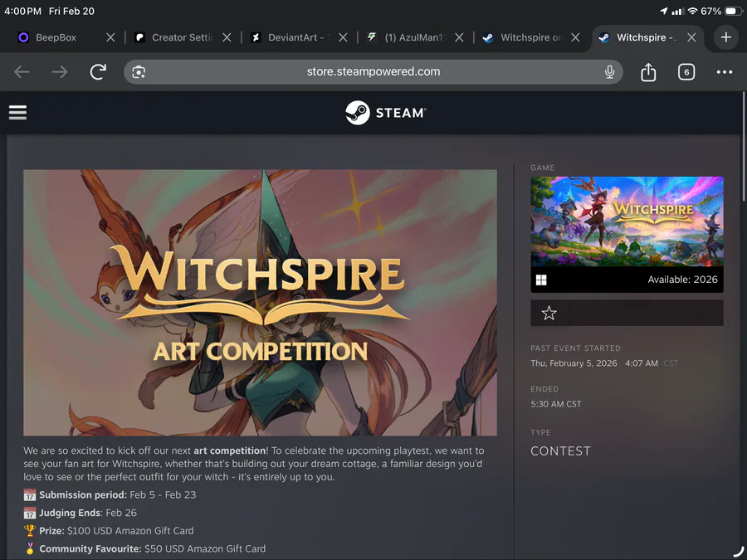Tap the clock showing 4:00 PM
Viewport: 747px width, 560px height.
(x=23, y=11)
